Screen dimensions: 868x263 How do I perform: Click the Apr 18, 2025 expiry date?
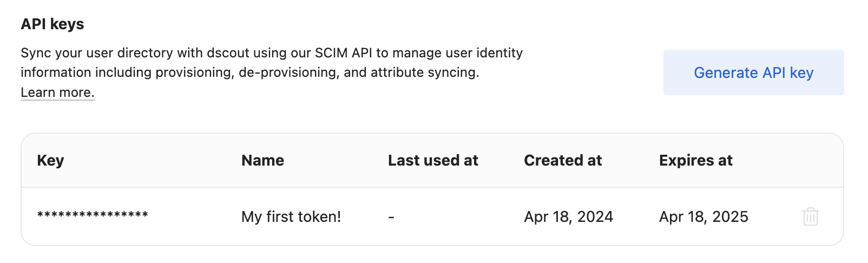point(703,216)
